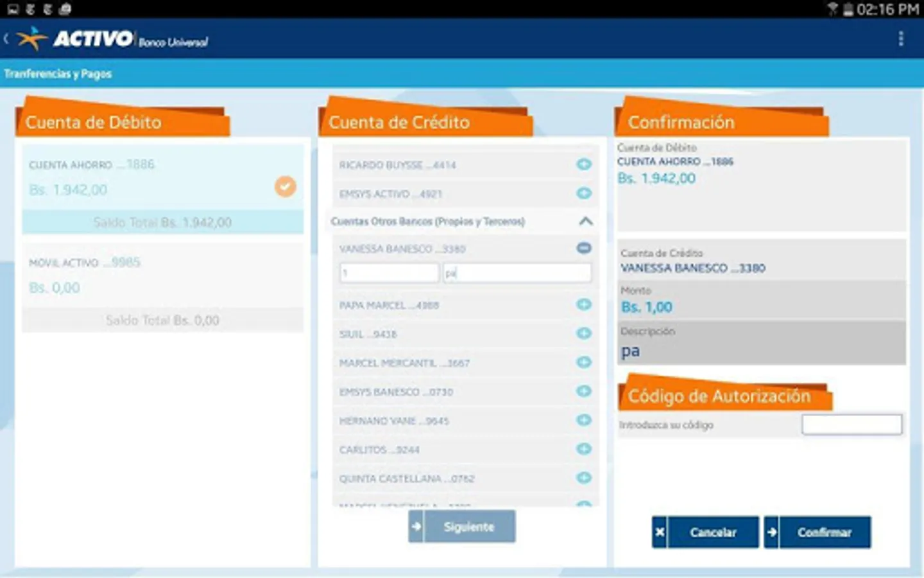This screenshot has width=924, height=578.
Task: Focus the amount field containing 1
Action: 389,273
